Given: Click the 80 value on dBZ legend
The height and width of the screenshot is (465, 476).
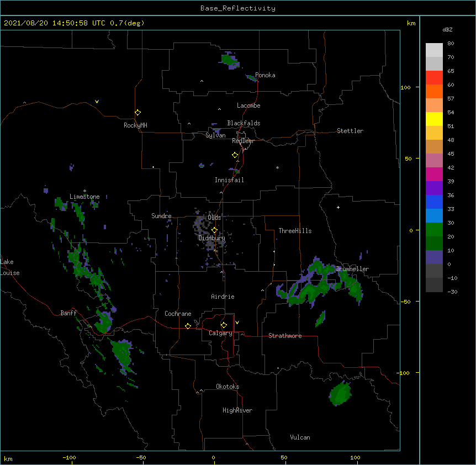Looking at the screenshot, I should point(451,44).
